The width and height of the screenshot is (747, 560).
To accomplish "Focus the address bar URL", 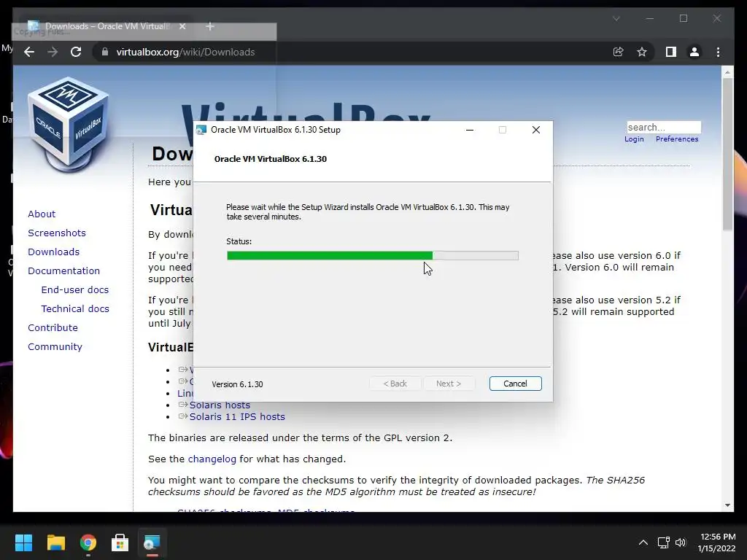I will pyautogui.click(x=185, y=52).
